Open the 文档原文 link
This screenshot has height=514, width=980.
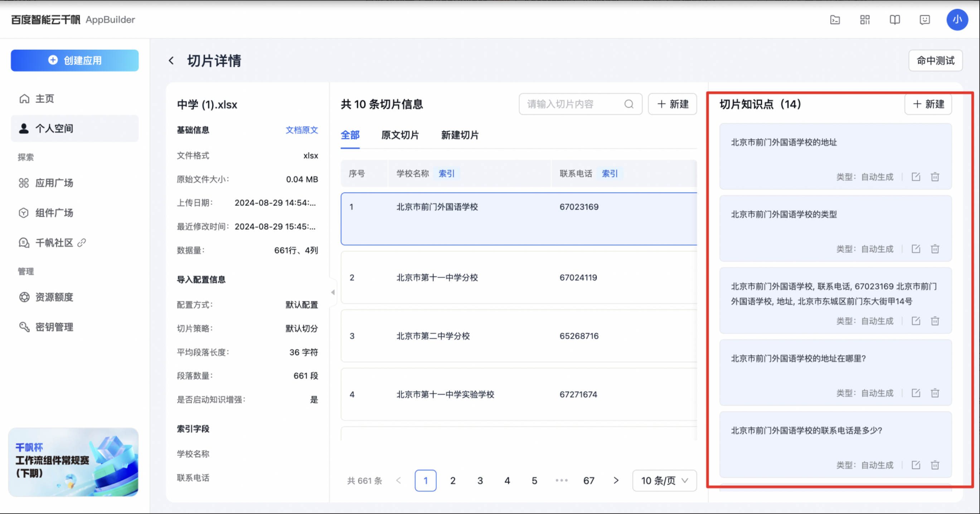(x=302, y=130)
